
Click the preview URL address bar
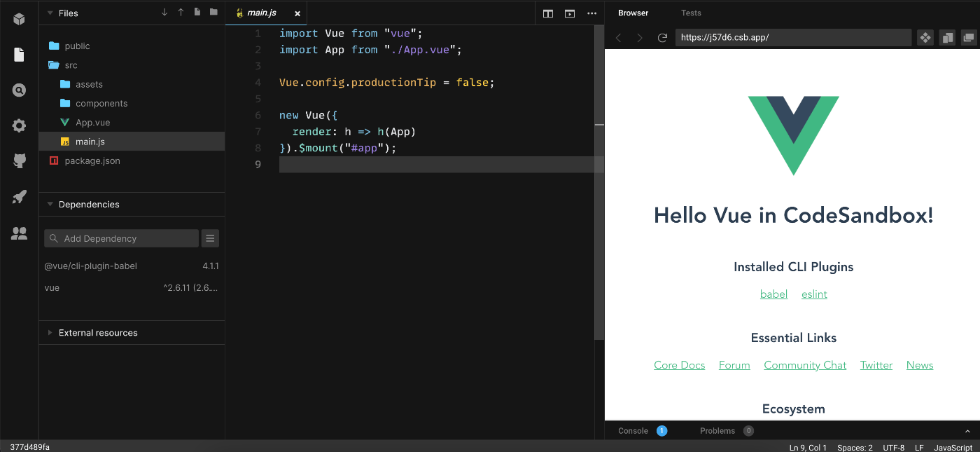[x=793, y=38]
